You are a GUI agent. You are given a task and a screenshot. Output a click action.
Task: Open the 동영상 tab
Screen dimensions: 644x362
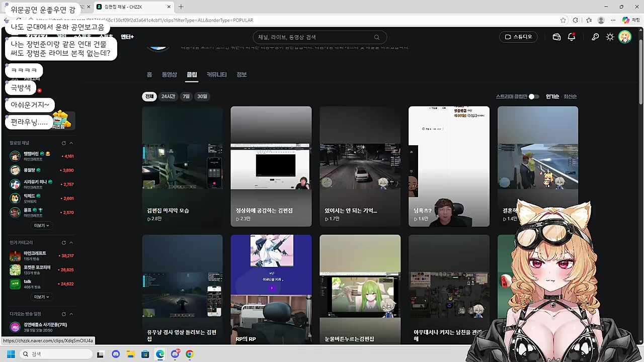click(169, 74)
